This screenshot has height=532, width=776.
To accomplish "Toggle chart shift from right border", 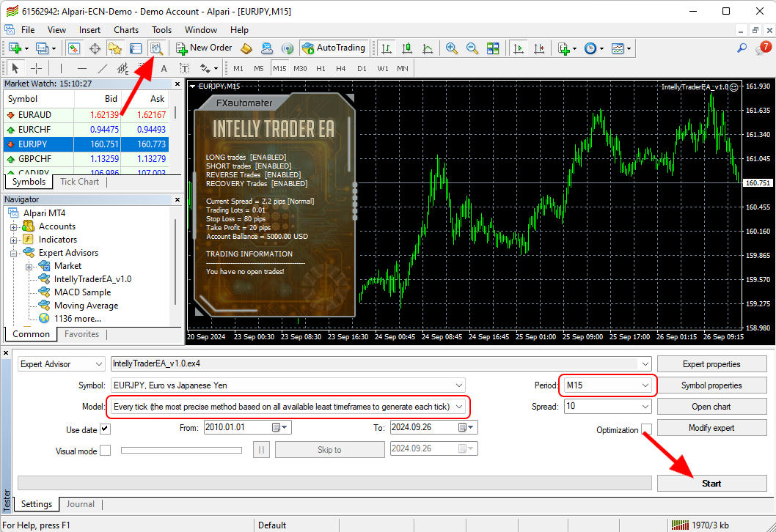I will (539, 48).
